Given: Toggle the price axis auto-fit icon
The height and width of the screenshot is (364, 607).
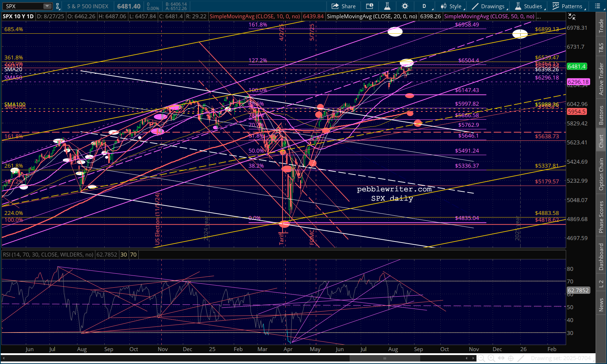Looking at the screenshot, I should (572, 17).
